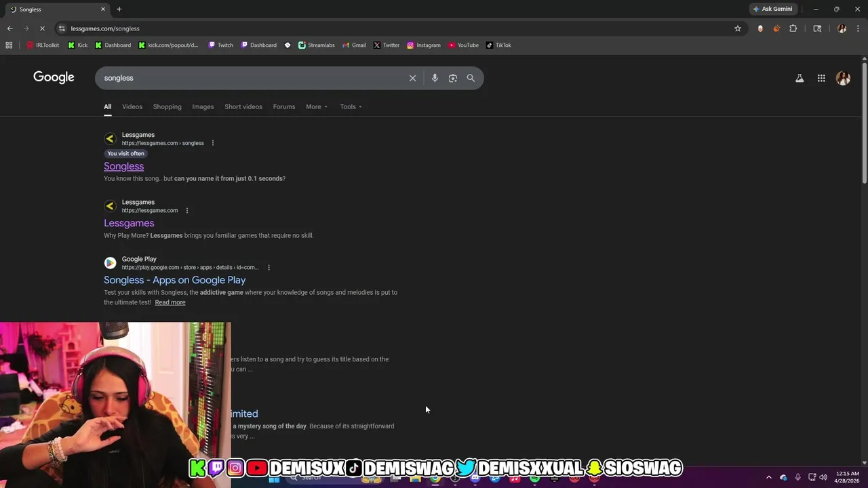Click the page vertical scrollbar
Screen dimensions: 868x488
tap(864, 122)
